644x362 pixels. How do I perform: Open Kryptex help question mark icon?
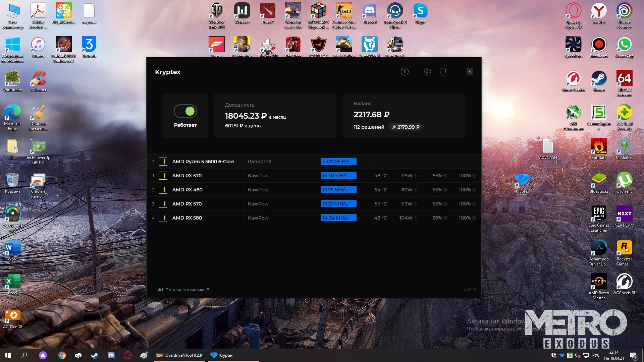coord(405,72)
